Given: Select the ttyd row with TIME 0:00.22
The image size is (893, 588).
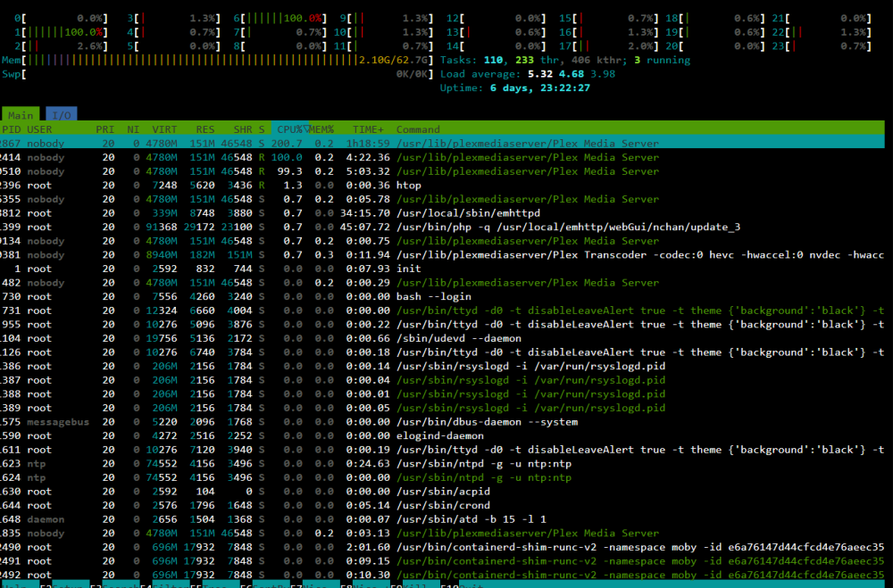Looking at the screenshot, I should (x=443, y=325).
